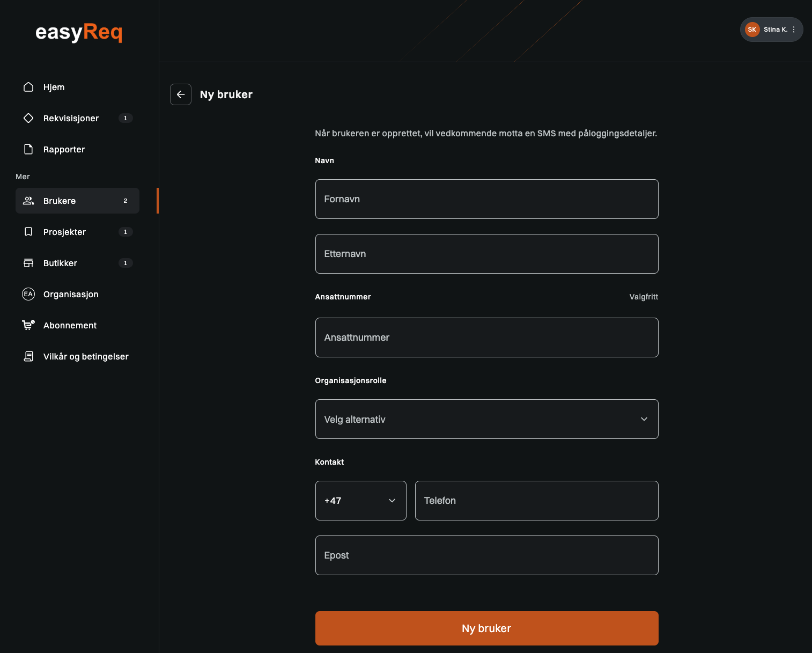Submit with the orange Ny bruker button
This screenshot has width=812, height=653.
tap(487, 628)
